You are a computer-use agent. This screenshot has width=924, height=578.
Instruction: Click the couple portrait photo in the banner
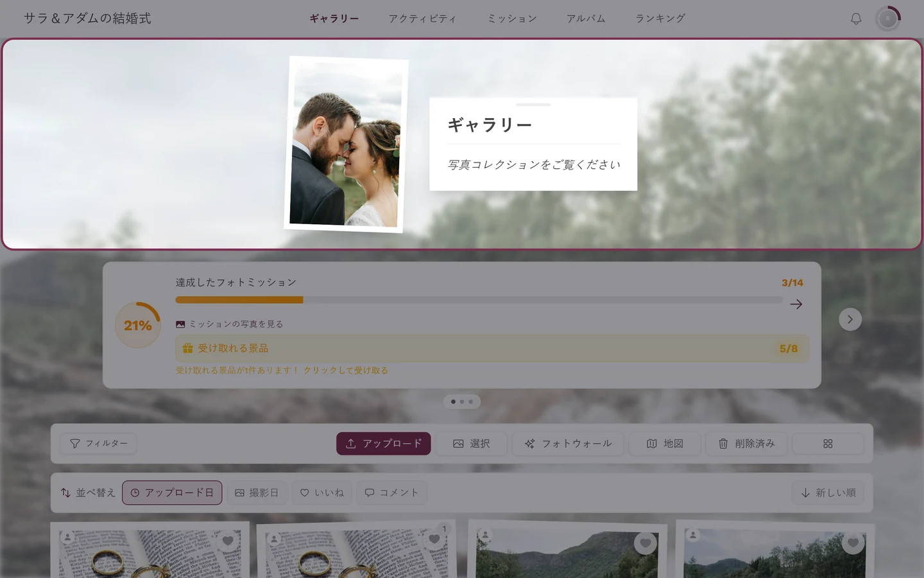click(x=346, y=144)
